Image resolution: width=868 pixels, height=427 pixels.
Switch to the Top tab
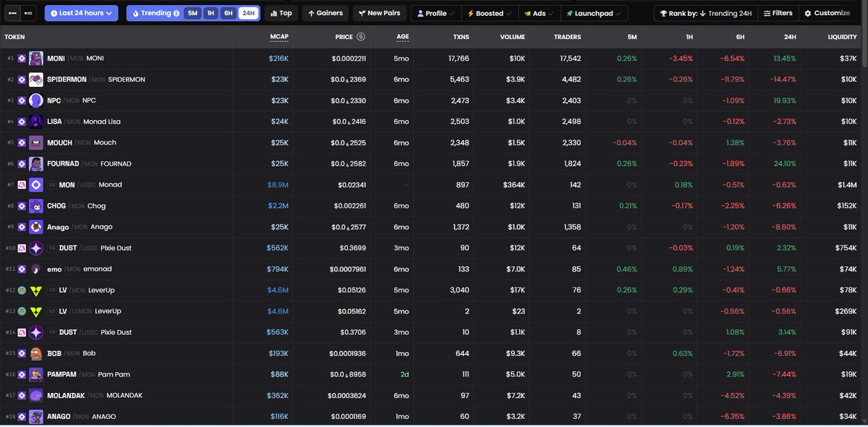click(x=281, y=13)
